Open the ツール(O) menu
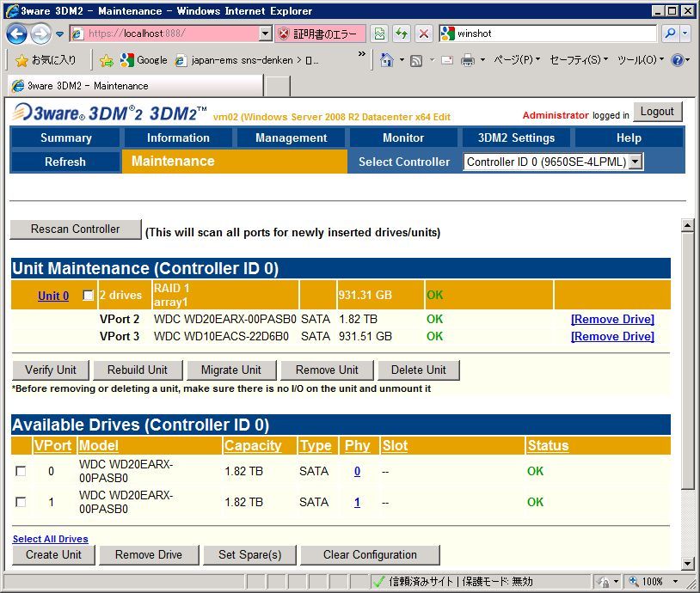700x593 pixels. click(641, 60)
